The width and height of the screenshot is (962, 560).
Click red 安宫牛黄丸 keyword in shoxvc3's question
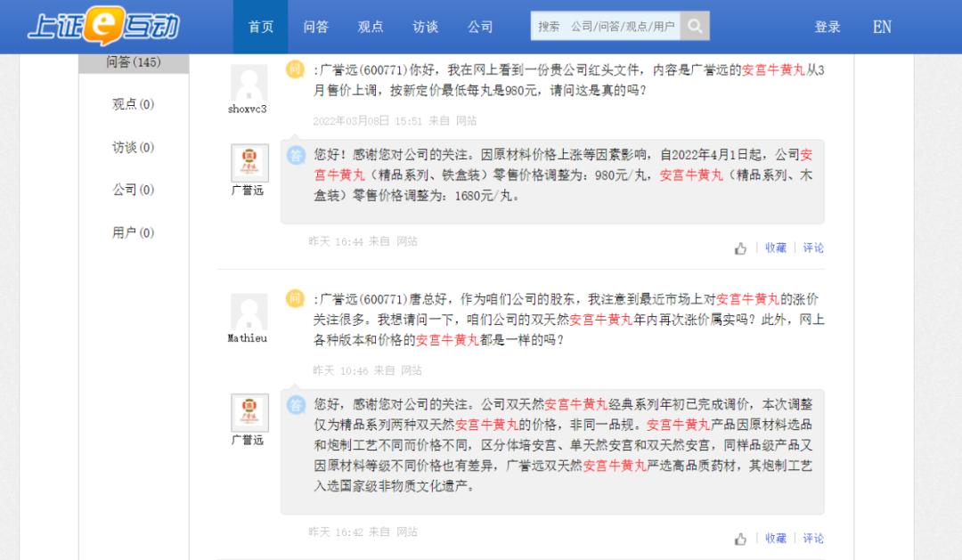pyautogui.click(x=773, y=70)
